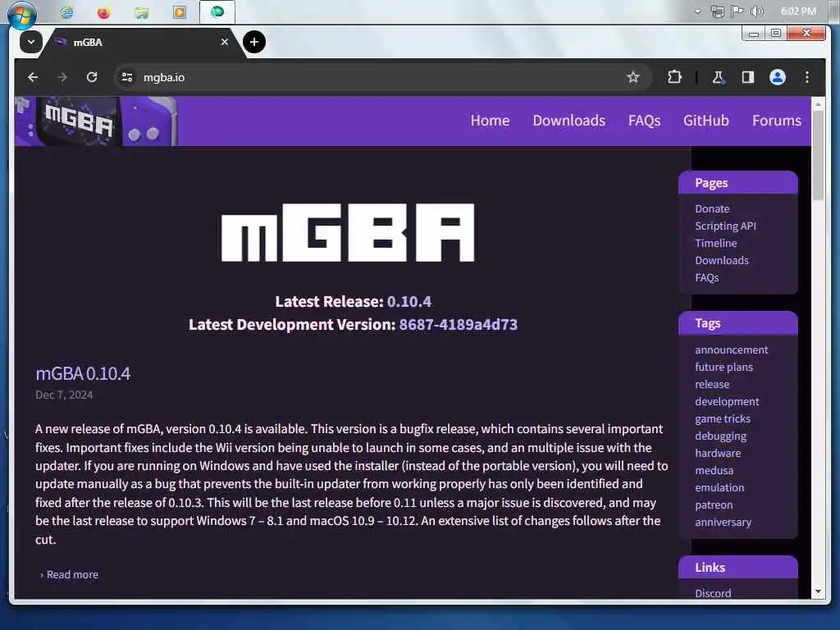
Task: Open the Chrome Labs flask icon
Action: coord(718,77)
